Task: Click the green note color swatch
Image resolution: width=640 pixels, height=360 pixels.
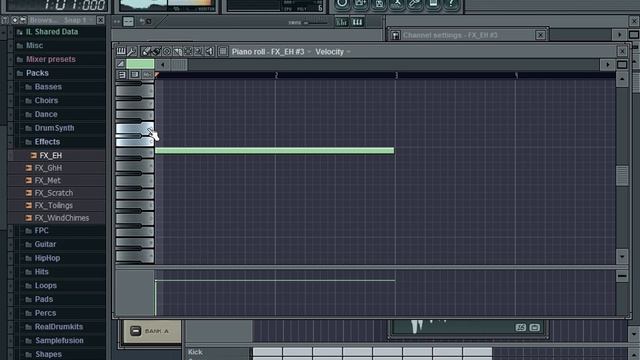Action: 140,64
